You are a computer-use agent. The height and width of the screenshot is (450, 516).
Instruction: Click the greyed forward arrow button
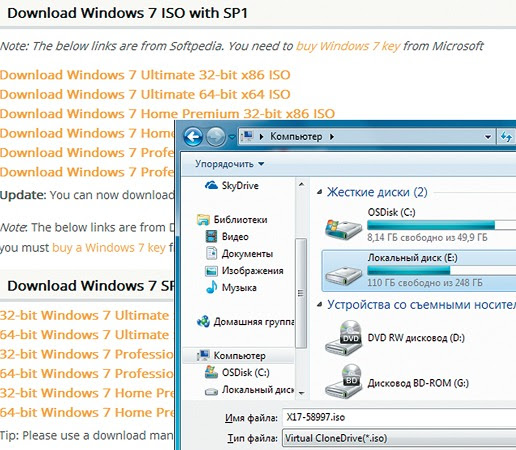click(215, 137)
